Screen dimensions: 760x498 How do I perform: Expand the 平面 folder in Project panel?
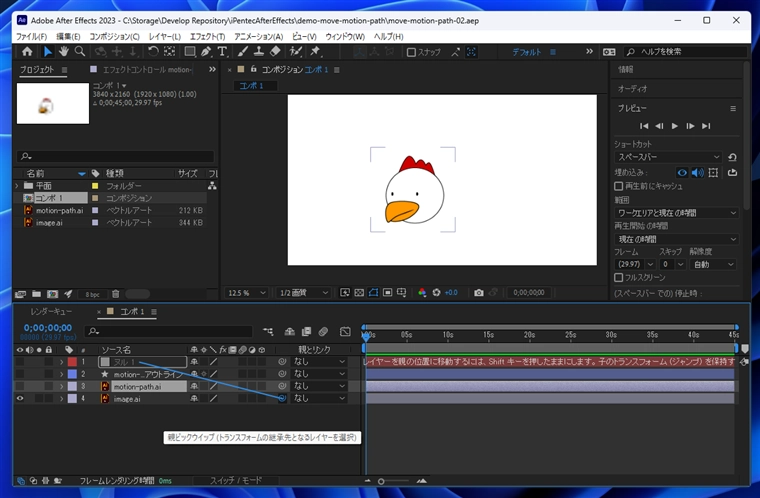pos(18,186)
